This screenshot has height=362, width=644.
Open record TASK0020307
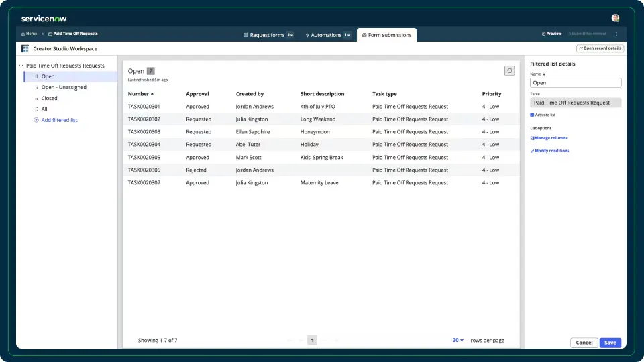click(x=144, y=182)
